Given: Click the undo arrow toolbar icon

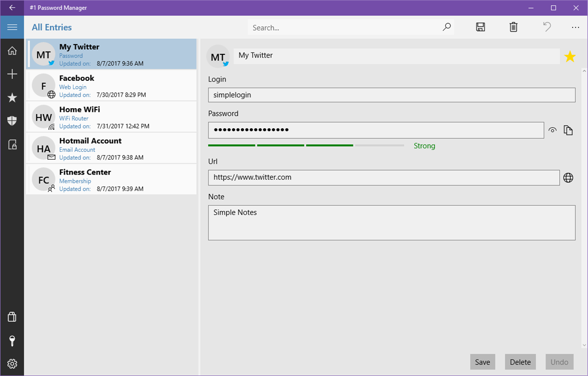Looking at the screenshot, I should click(x=547, y=27).
